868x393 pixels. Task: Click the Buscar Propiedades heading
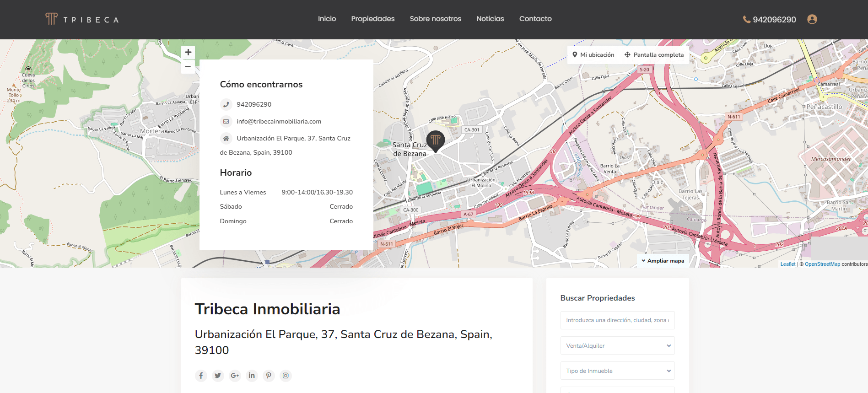point(598,298)
